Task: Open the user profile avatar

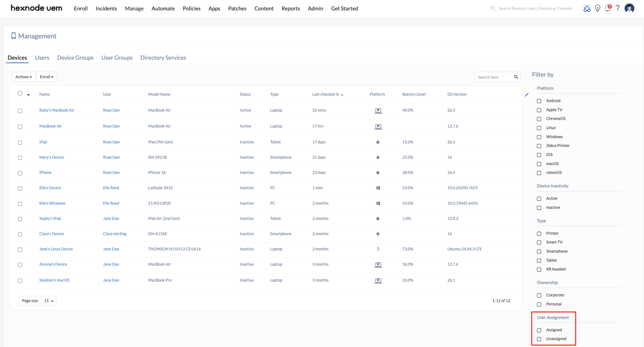Action: [629, 8]
